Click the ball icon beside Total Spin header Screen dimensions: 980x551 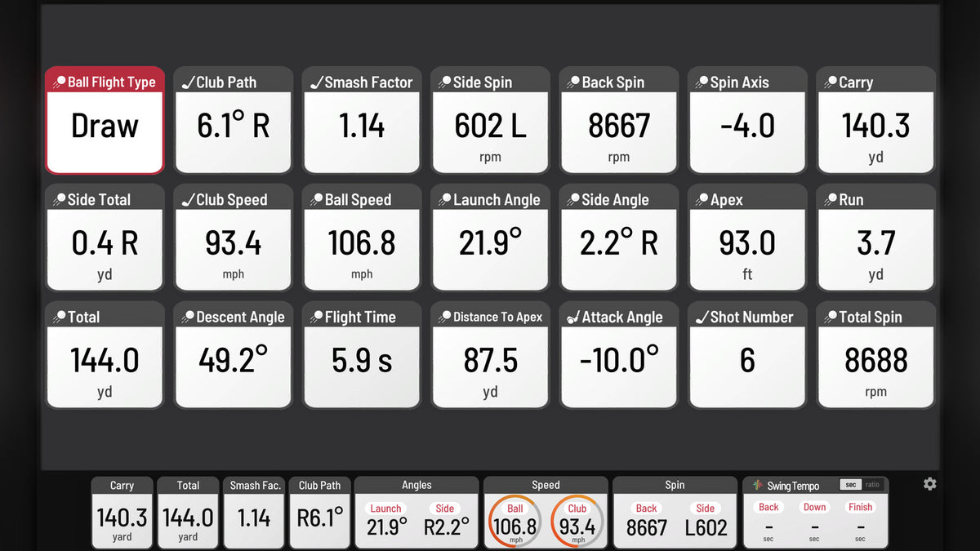pyautogui.click(x=831, y=318)
